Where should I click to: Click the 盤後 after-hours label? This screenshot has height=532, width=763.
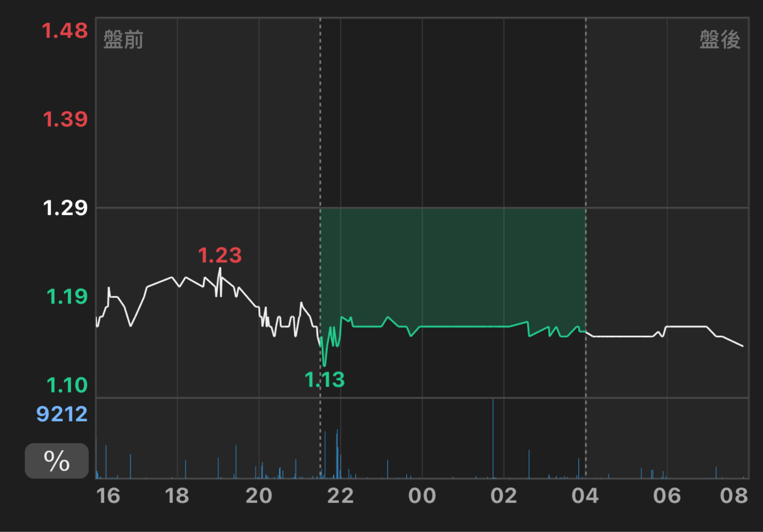(x=720, y=39)
